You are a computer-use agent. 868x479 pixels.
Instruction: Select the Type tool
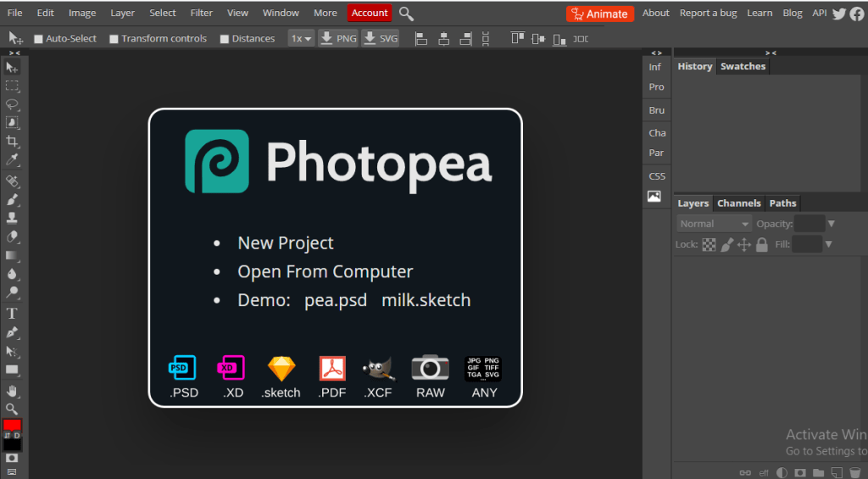pos(13,313)
